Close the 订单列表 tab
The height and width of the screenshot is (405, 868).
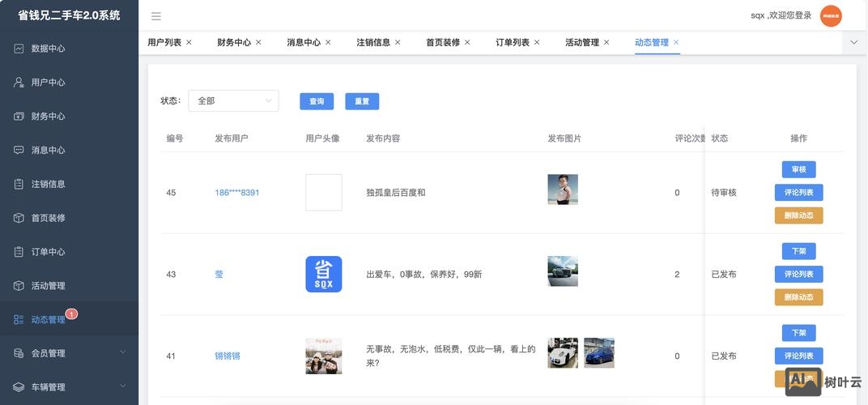[x=537, y=43]
